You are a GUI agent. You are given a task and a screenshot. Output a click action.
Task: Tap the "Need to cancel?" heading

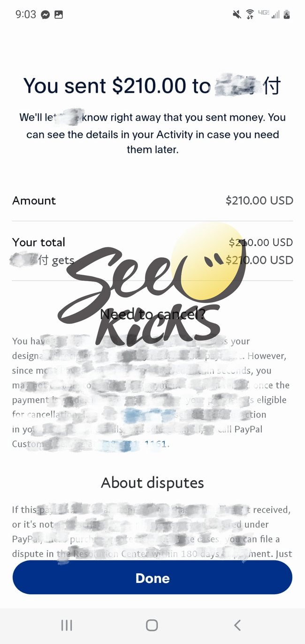152,314
